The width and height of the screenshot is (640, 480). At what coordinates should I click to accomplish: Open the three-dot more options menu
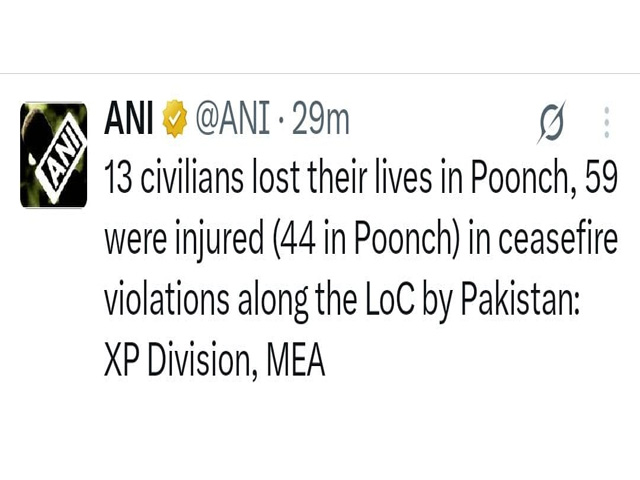pos(607,122)
